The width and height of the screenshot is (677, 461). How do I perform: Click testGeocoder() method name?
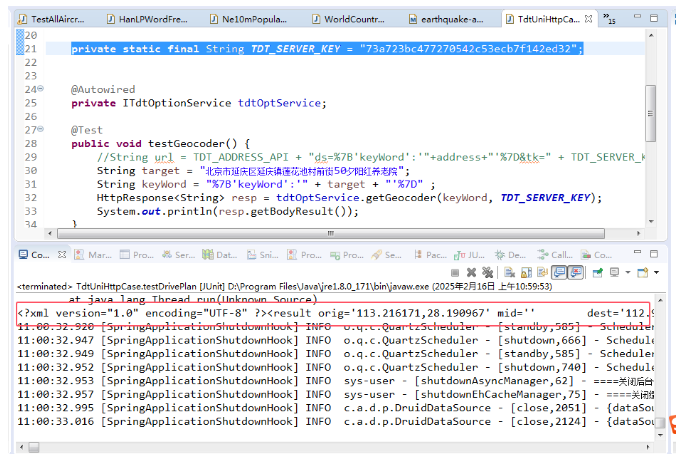193,144
